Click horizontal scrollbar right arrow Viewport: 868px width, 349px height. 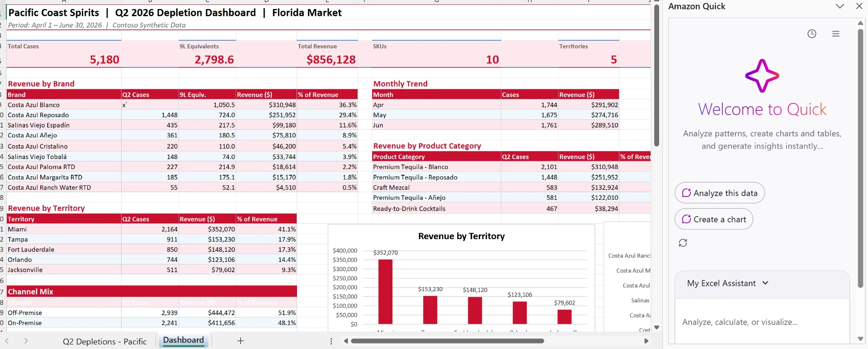(646, 341)
